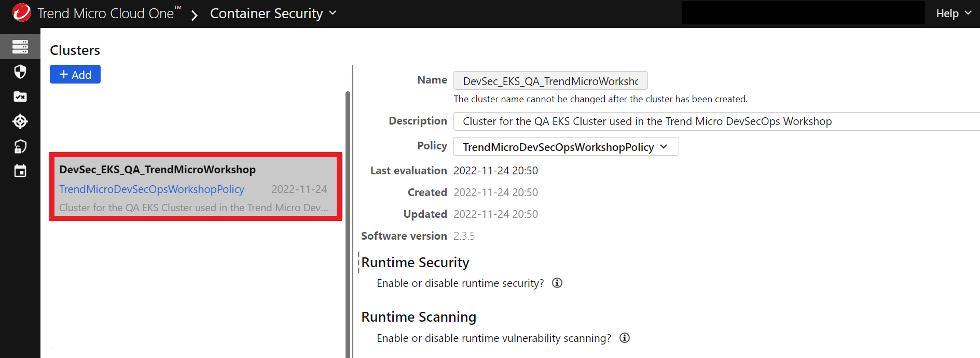The width and height of the screenshot is (980, 358).
Task: Open the calendar events sidebar icon
Action: (20, 171)
